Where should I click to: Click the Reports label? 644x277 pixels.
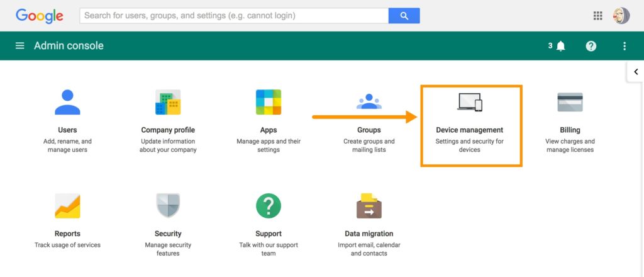(x=67, y=234)
